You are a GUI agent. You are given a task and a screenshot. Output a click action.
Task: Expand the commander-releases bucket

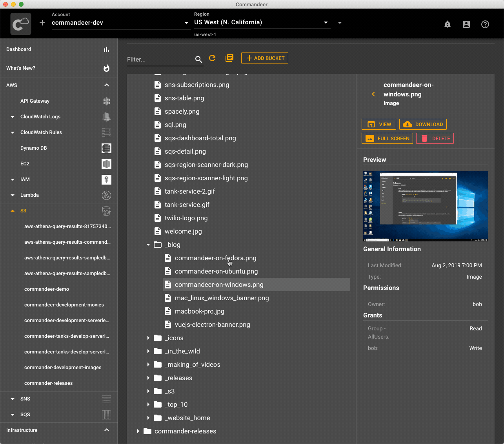[138, 431]
